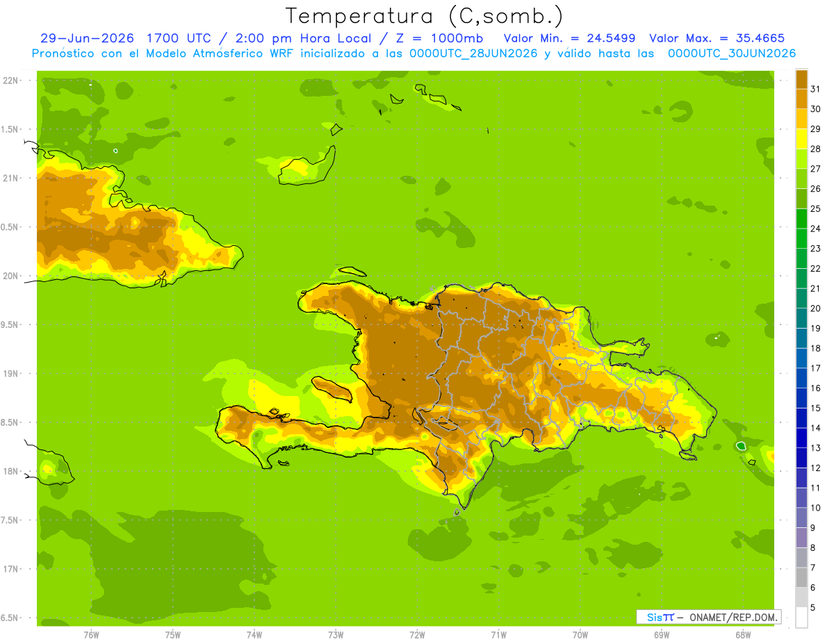
Task: Click the 20N latitude label
Action: point(10,276)
